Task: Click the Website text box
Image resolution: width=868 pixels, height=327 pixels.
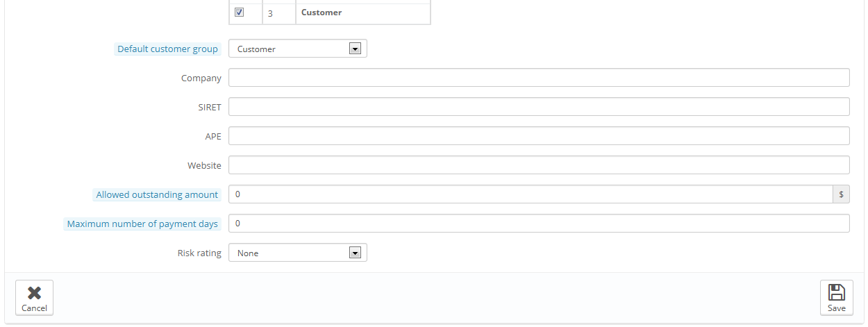Action: tap(539, 165)
